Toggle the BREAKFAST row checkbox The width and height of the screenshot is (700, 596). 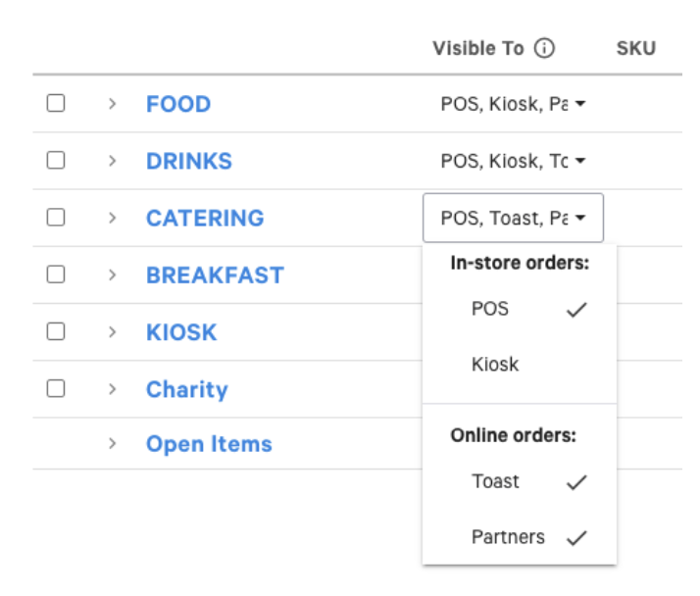pos(56,274)
